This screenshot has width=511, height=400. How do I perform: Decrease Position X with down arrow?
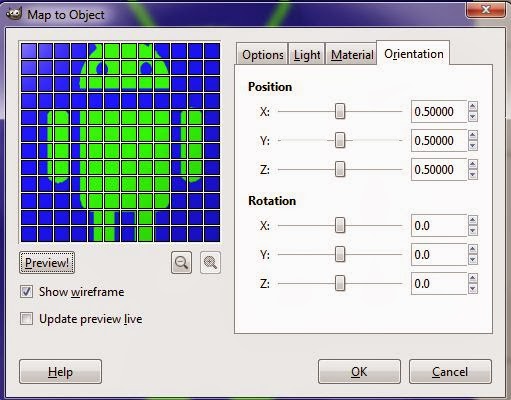[x=473, y=117]
